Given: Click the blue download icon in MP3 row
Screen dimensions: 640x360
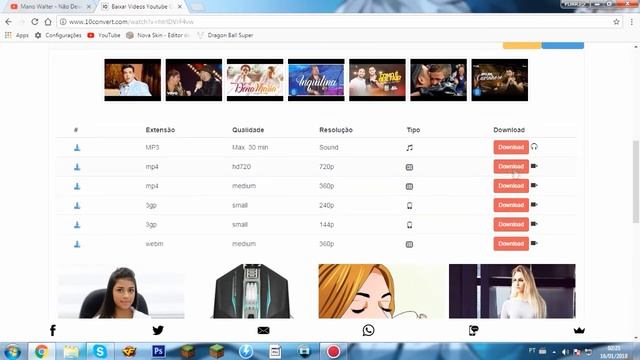Looking at the screenshot, I should 77,148.
